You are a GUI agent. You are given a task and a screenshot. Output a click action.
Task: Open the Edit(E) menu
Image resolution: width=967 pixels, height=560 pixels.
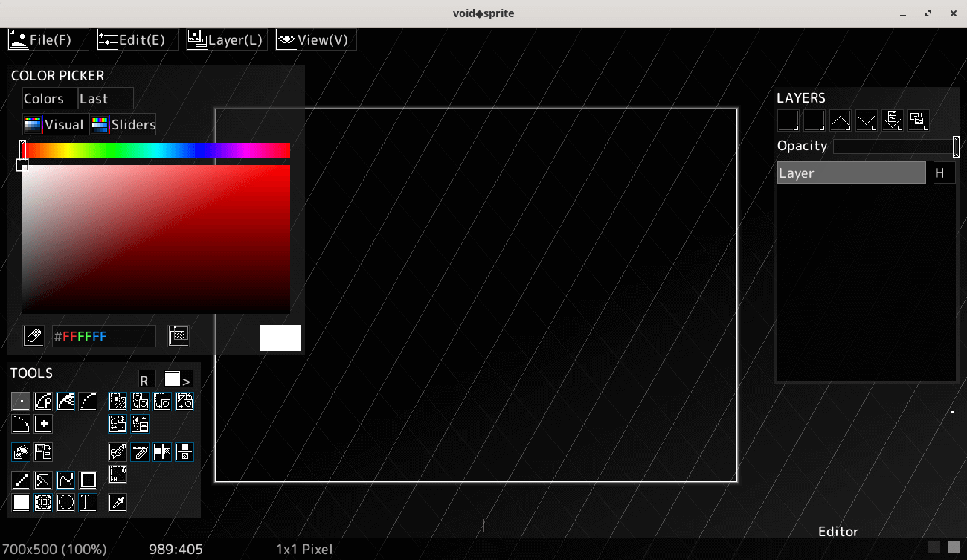(136, 39)
